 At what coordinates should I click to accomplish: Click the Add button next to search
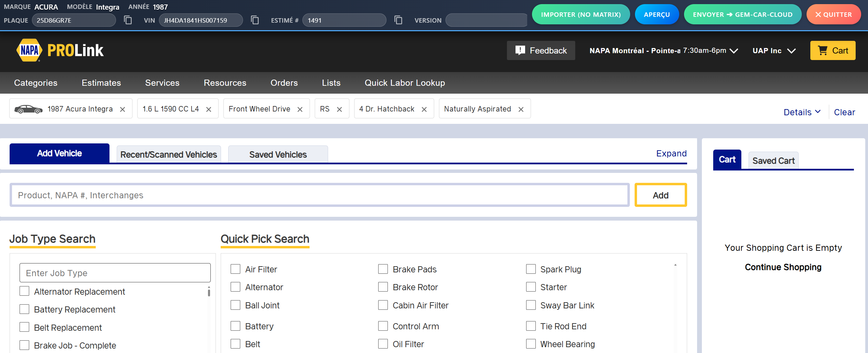pos(661,195)
